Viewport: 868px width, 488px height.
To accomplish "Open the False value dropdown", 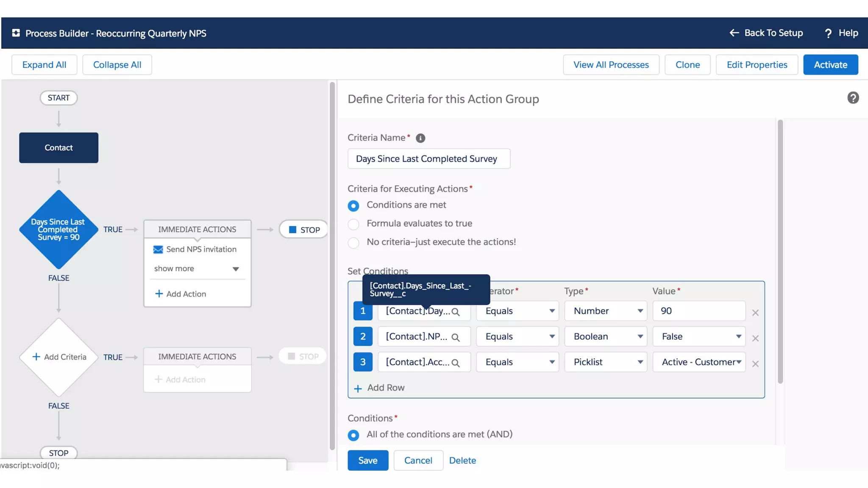I will (699, 336).
